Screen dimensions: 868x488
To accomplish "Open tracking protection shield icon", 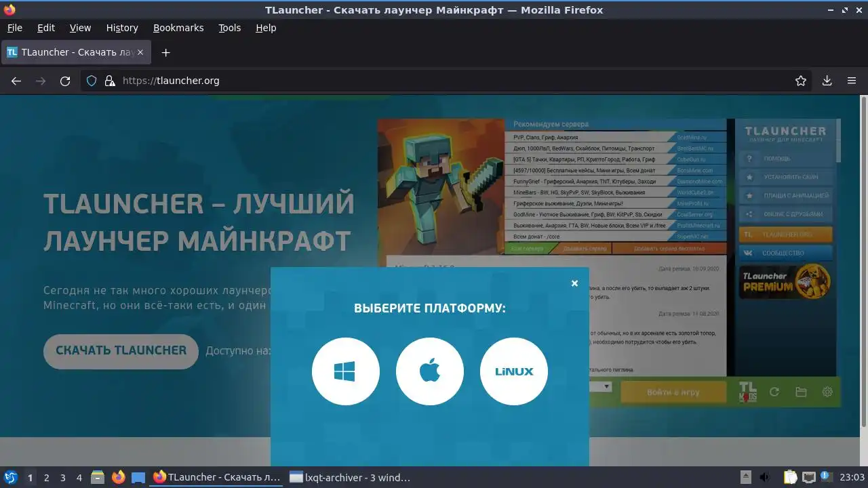I will click(x=92, y=81).
